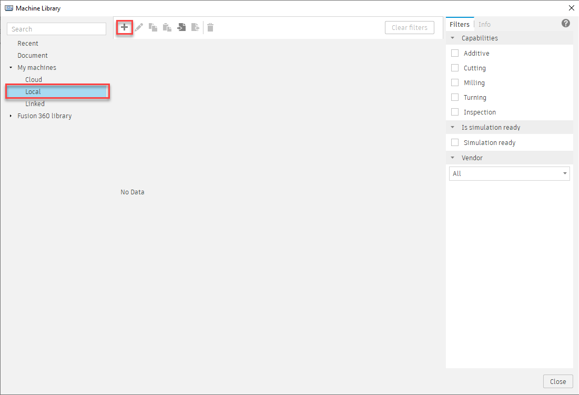579x395 pixels.
Task: Collapse the Capabilities filter section
Action: (x=453, y=38)
